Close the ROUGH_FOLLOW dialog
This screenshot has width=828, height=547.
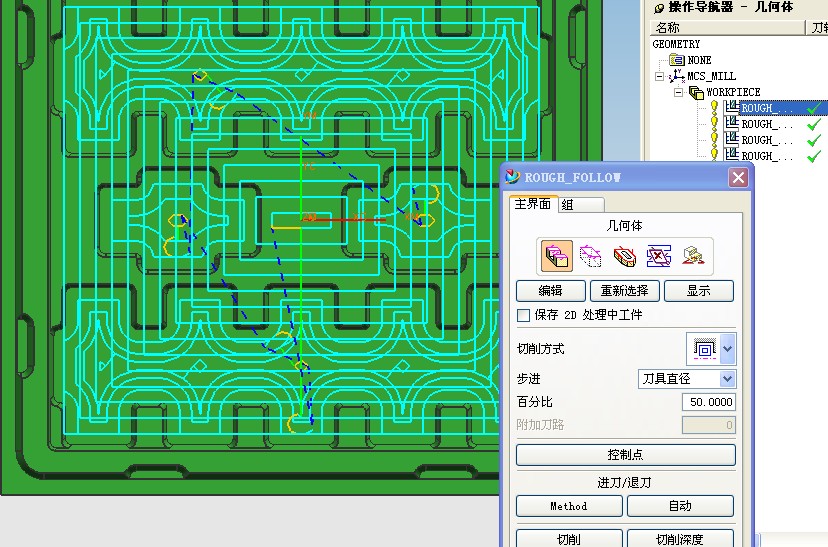tap(738, 177)
